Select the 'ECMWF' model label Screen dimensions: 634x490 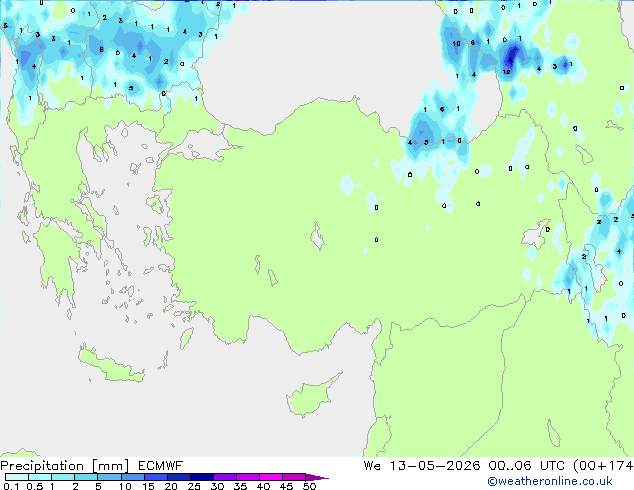pyautogui.click(x=161, y=466)
